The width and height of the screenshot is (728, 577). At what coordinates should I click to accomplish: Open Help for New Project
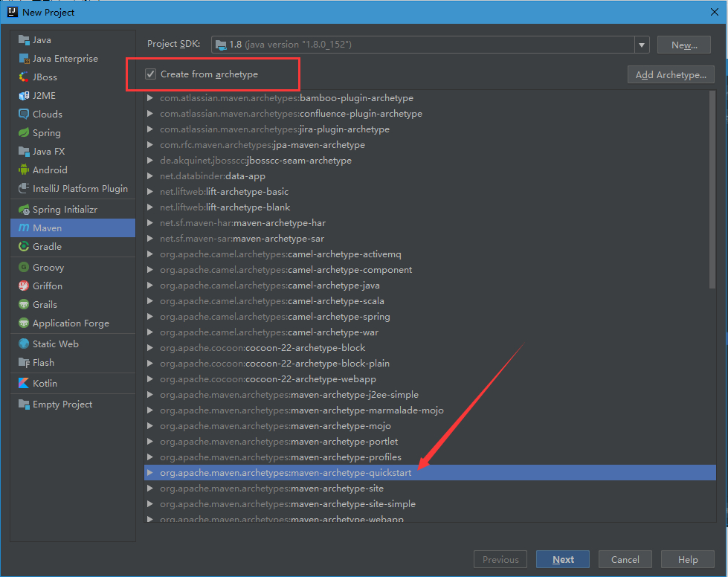coord(688,559)
